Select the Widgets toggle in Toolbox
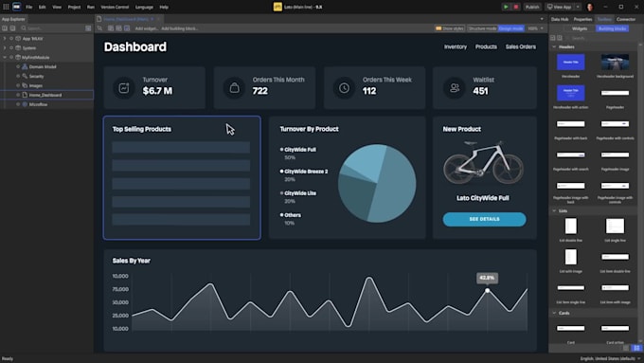644x363 pixels. [x=580, y=28]
